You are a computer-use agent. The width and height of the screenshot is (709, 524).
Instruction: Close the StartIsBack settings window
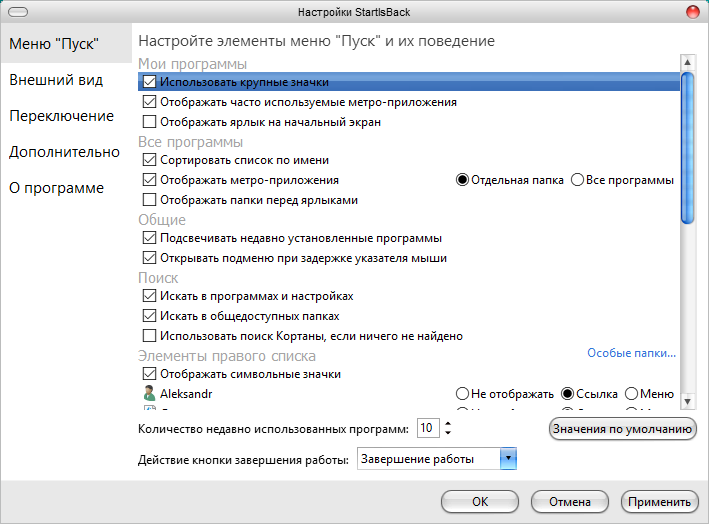click(x=691, y=12)
